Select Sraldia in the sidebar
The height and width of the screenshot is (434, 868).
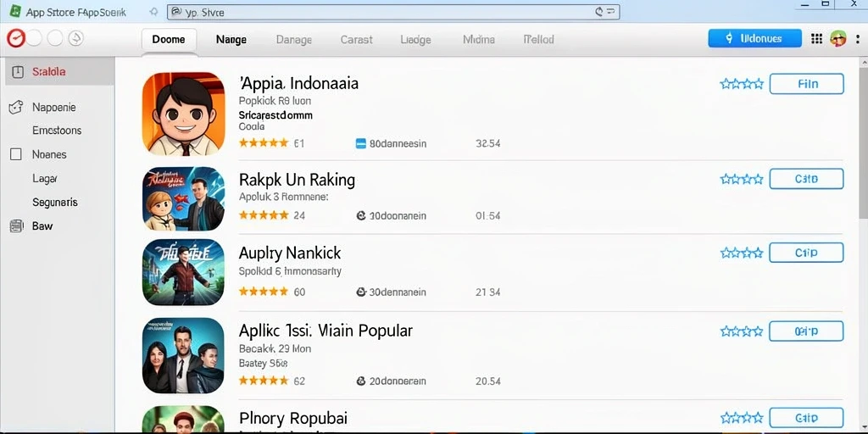click(59, 71)
